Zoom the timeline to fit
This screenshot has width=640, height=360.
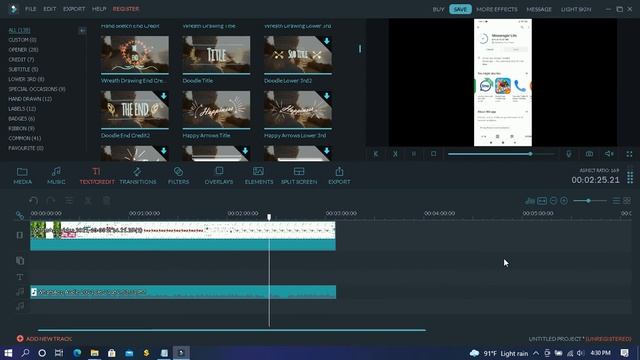[x=542, y=201]
